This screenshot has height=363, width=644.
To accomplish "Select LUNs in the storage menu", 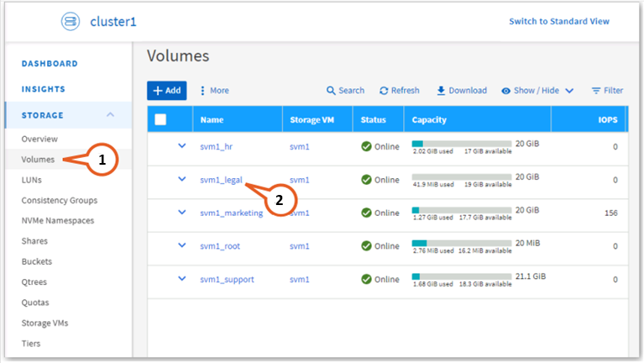I will 32,180.
